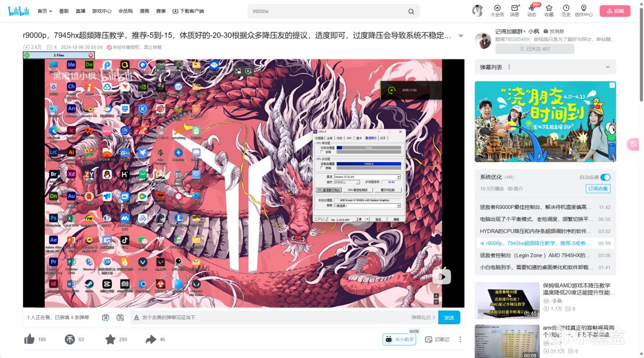The width and height of the screenshot is (644, 358).
Task: Open the 漫画 navigation item
Action: click(x=144, y=11)
